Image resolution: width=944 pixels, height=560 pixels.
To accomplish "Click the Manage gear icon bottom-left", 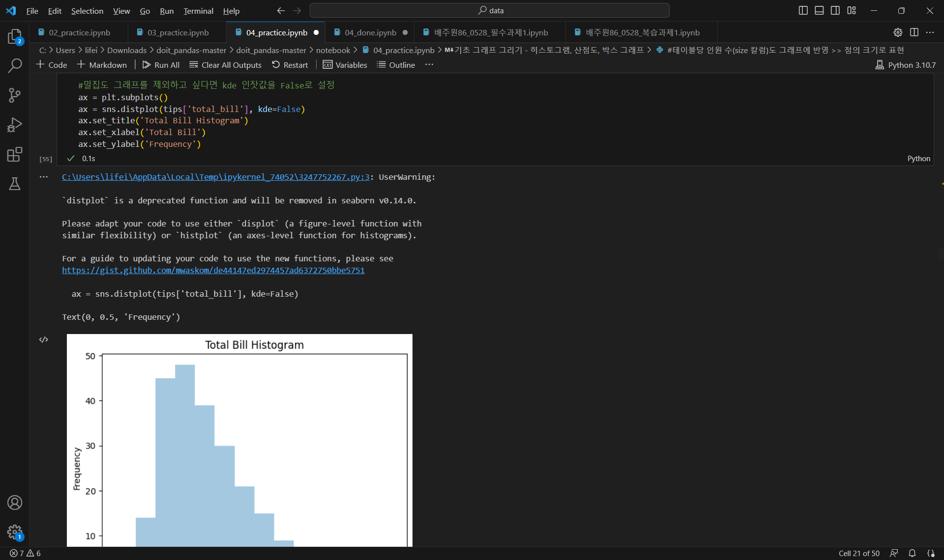I will (x=15, y=532).
